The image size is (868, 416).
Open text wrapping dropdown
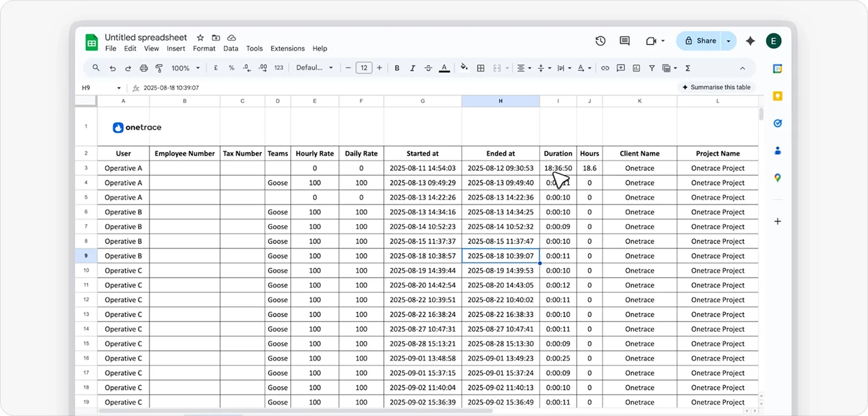click(564, 68)
